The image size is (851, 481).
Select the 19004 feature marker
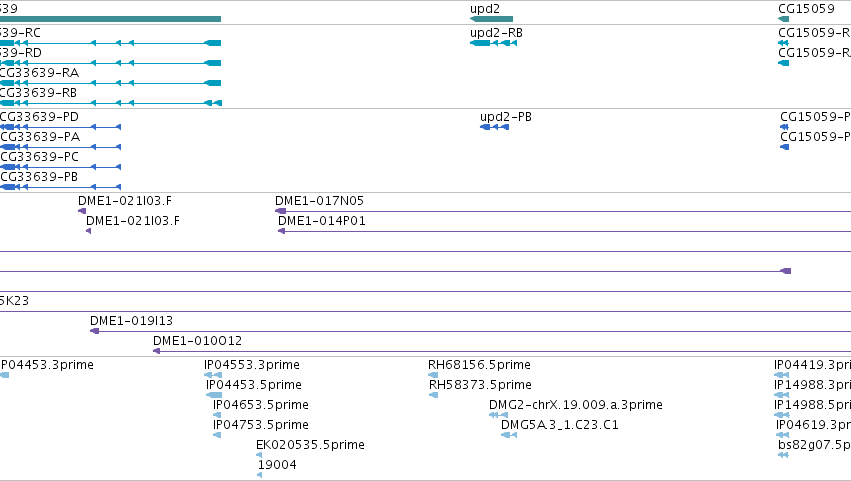point(260,475)
